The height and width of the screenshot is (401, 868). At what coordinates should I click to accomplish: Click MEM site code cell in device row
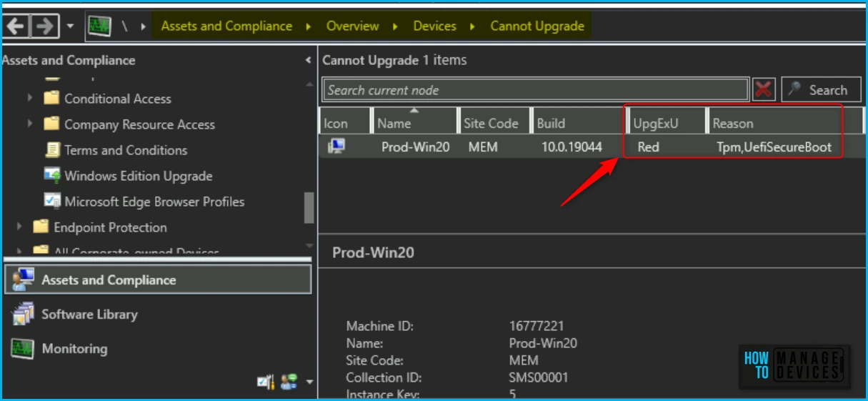coord(482,147)
